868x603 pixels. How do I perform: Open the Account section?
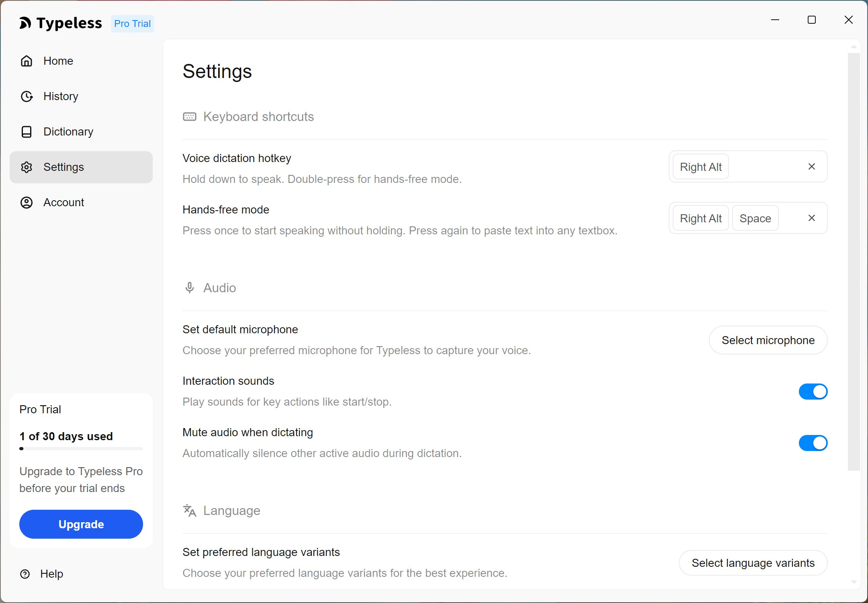(63, 203)
